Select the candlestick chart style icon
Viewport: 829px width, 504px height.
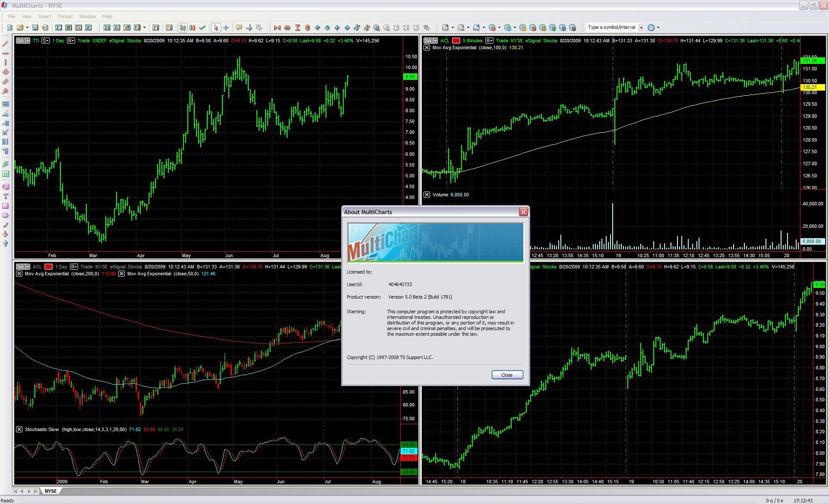pos(193,28)
